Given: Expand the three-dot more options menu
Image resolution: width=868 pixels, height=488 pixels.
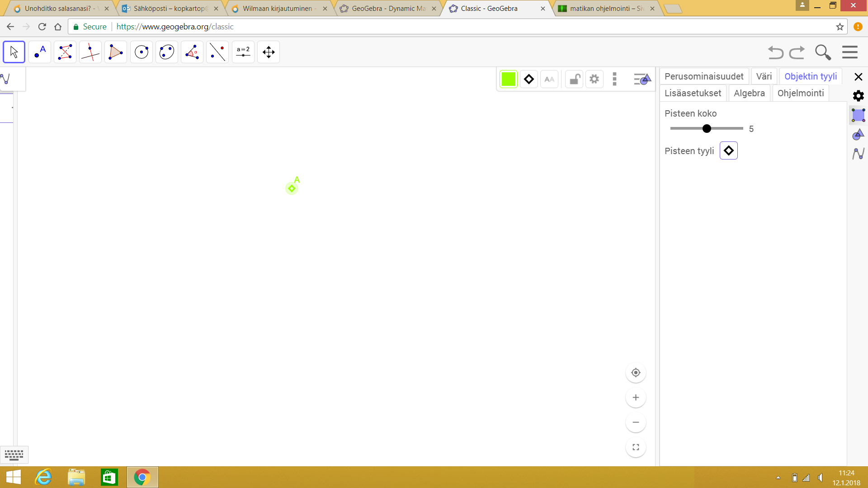Looking at the screenshot, I should pos(614,80).
